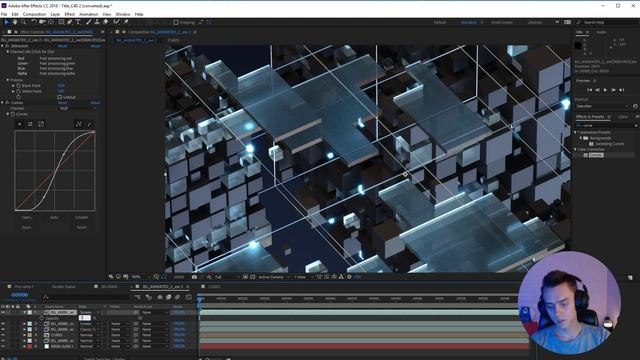Open the Active Camera dropdown
The width and height of the screenshot is (640, 360).
[x=273, y=277]
